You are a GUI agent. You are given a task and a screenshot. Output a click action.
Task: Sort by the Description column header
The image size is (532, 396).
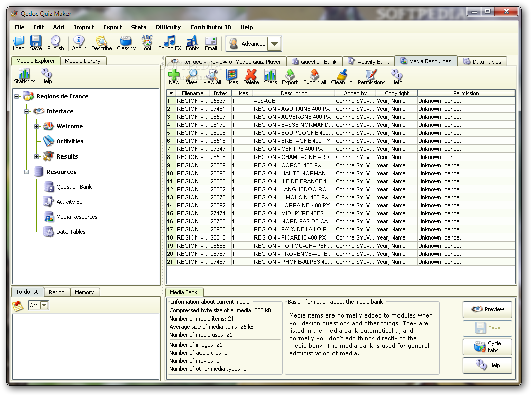click(294, 93)
